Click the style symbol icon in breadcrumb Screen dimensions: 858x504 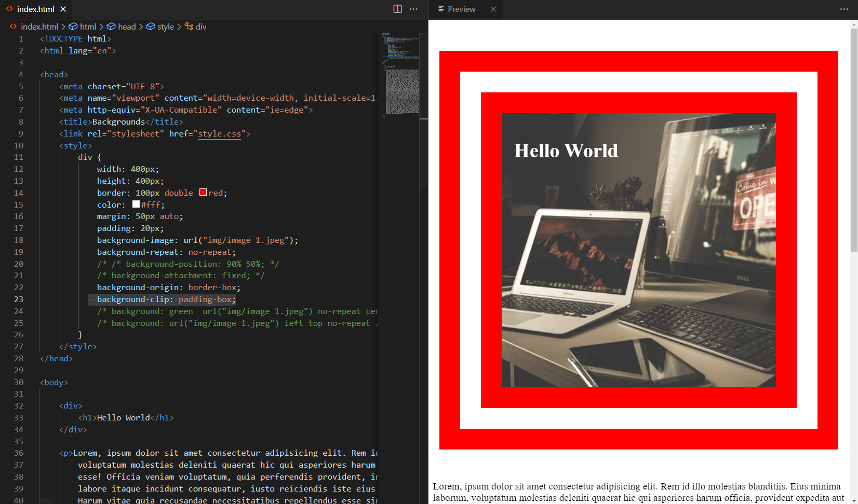pyautogui.click(x=151, y=26)
